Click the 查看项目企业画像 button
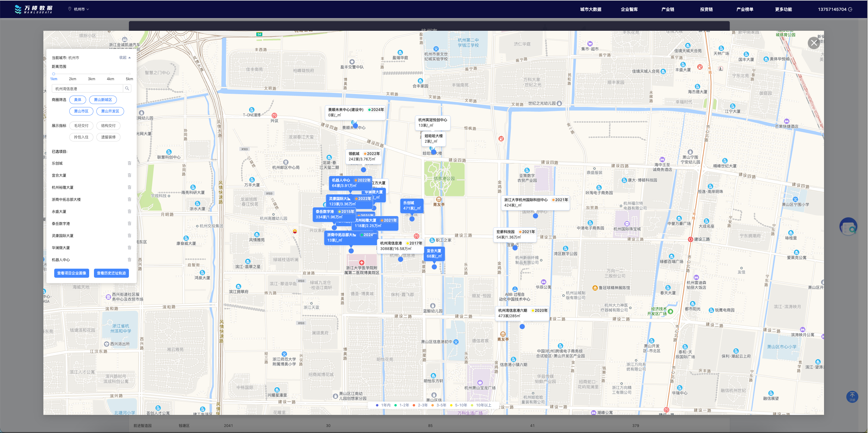 [x=71, y=273]
